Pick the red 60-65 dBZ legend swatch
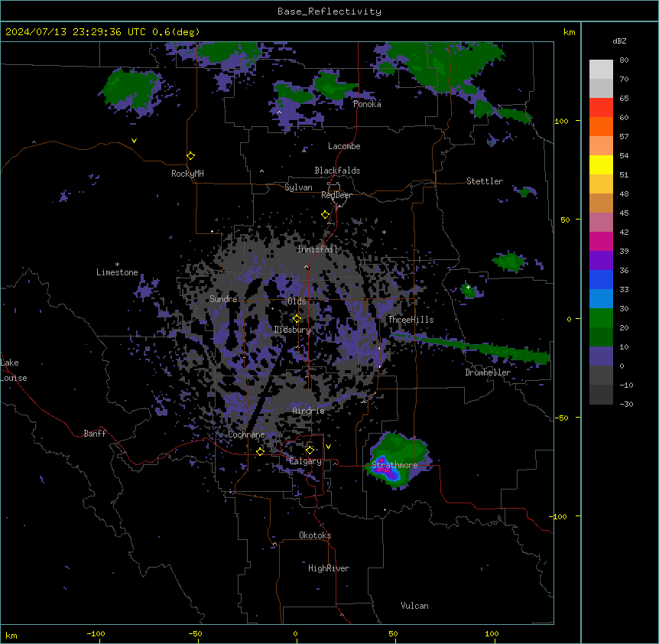This screenshot has width=659, height=644. [601, 108]
